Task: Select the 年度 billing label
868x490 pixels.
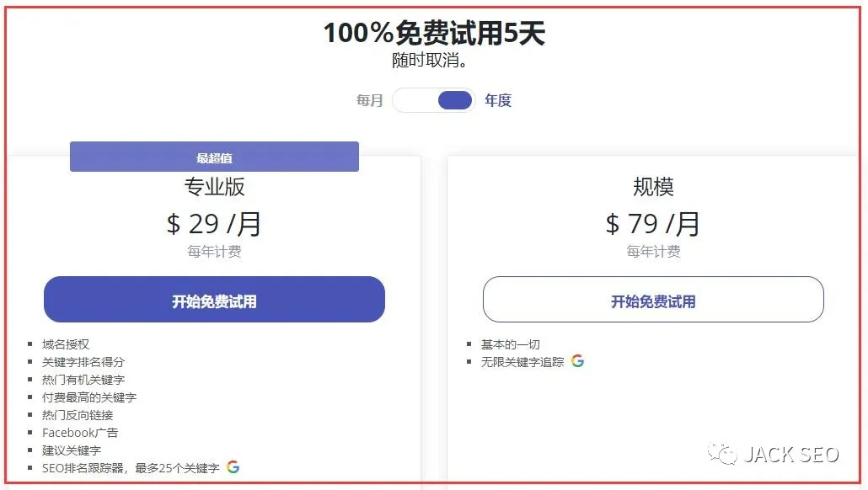Action: point(498,100)
